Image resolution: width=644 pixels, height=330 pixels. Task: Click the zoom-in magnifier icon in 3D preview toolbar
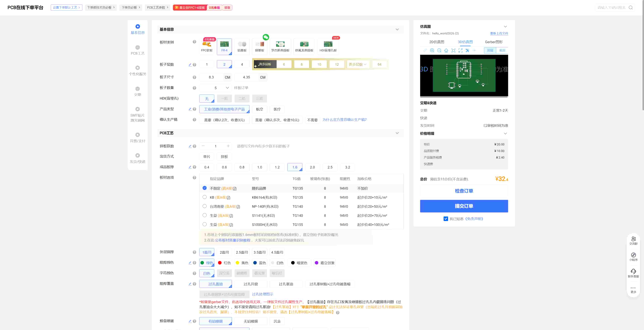pyautogui.click(x=432, y=50)
